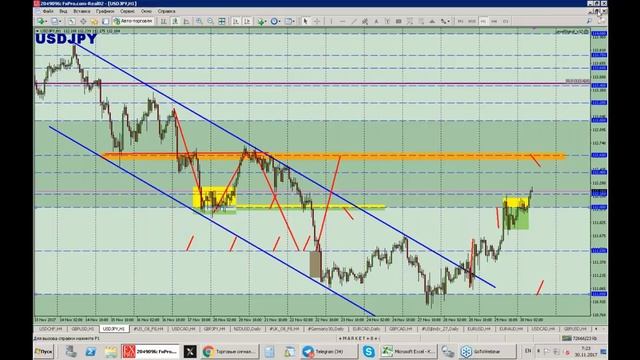Image resolution: width=640 pixels, height=360 pixels.
Task: Toggle the AutoTrading button
Action: click(x=133, y=21)
